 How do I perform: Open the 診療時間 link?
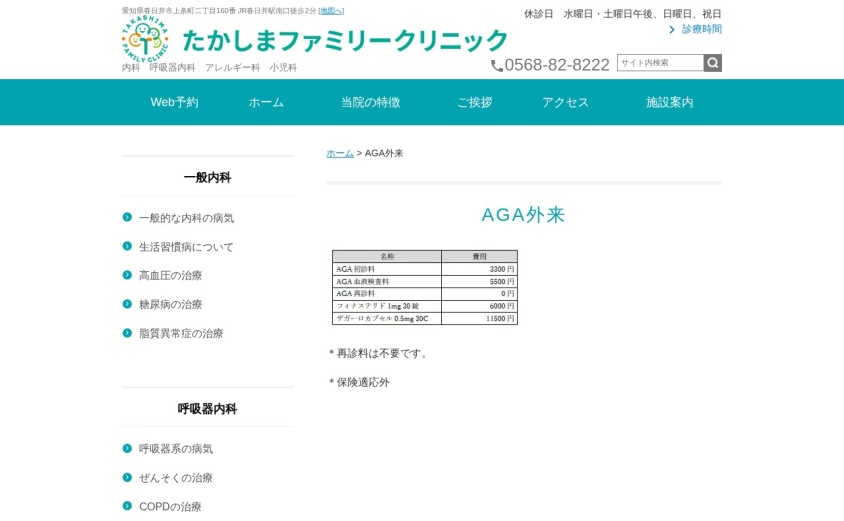pos(702,29)
